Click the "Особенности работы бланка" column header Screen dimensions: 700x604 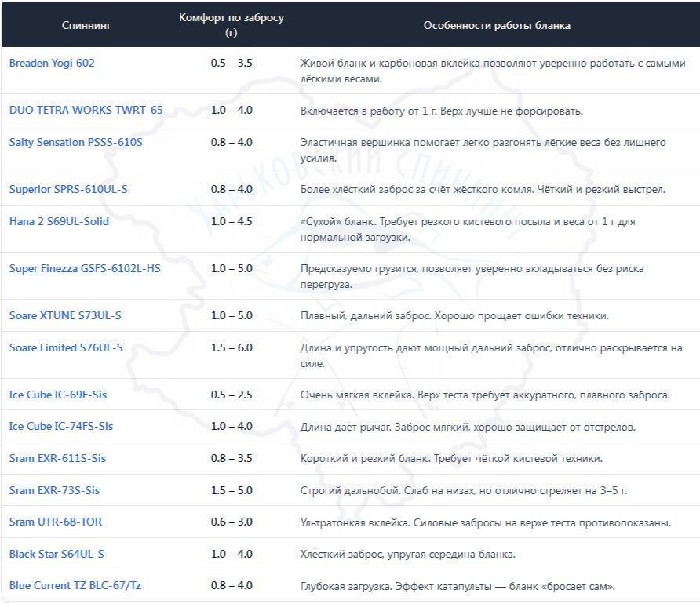tap(497, 25)
